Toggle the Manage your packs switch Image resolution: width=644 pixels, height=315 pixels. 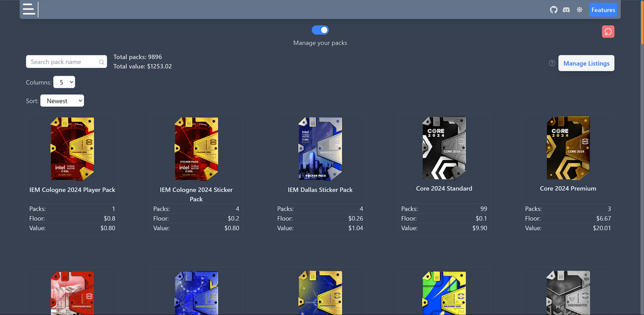point(320,30)
